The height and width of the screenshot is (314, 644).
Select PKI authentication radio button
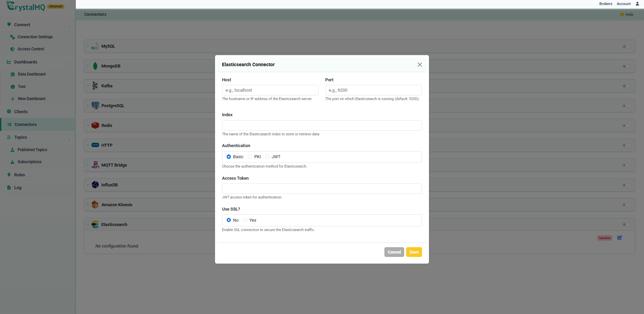[250, 157]
